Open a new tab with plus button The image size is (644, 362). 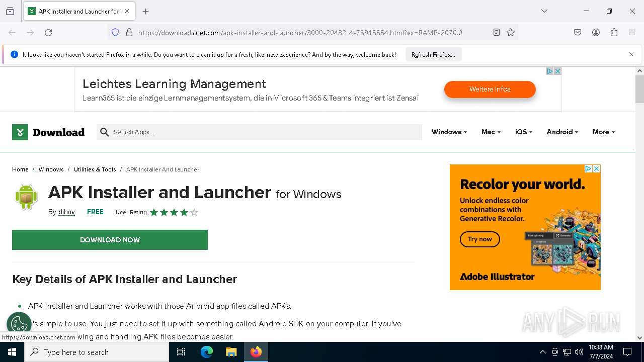(x=146, y=11)
